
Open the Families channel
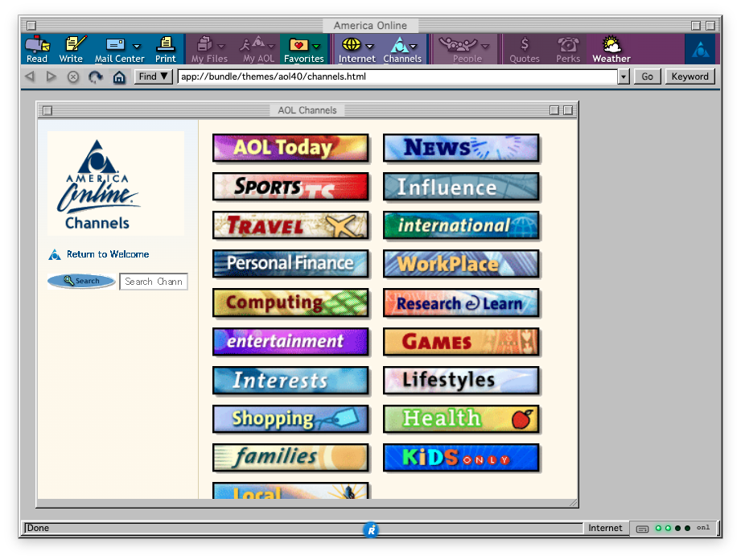(290, 458)
